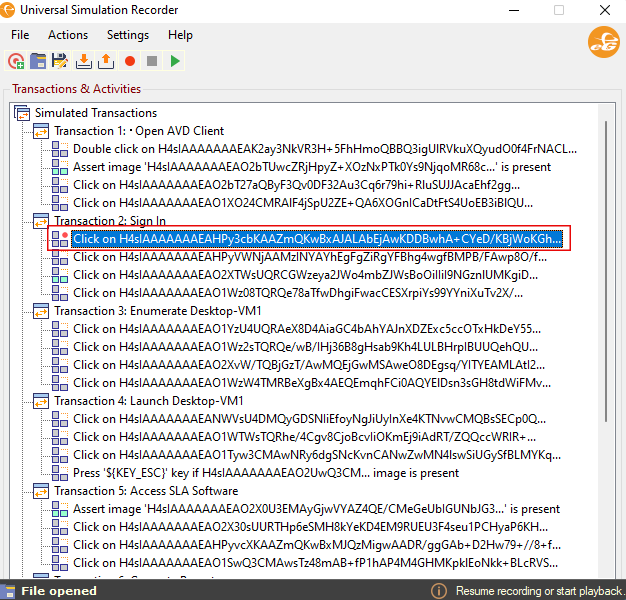
Task: Open the File menu
Action: [20, 35]
